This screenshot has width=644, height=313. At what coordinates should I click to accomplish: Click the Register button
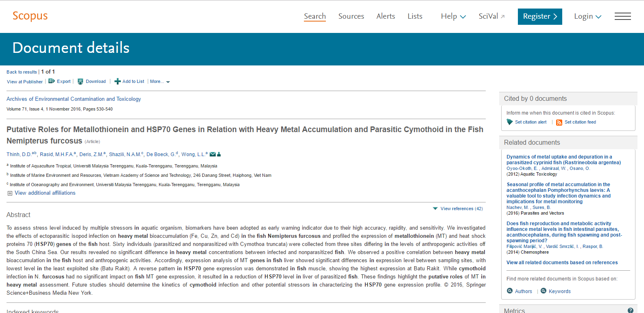pos(540,16)
